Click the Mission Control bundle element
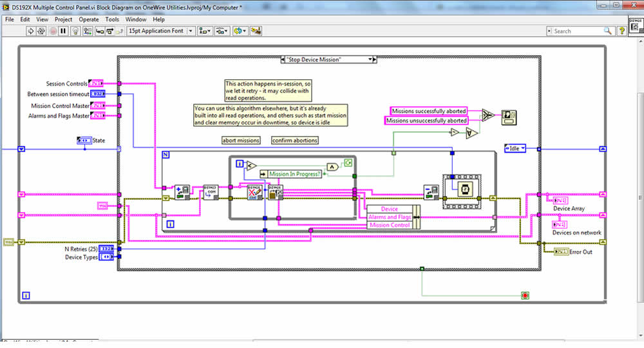This screenshot has height=348, width=644. (390, 225)
